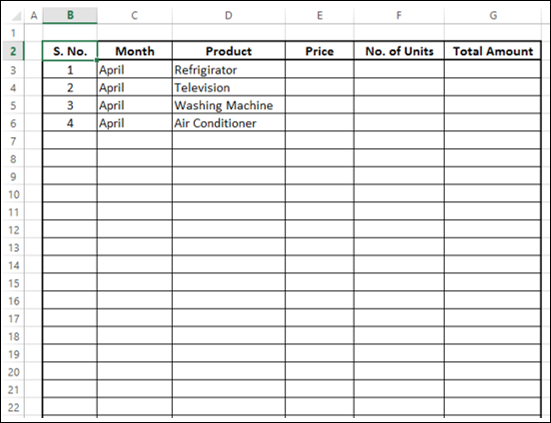The height and width of the screenshot is (423, 551).
Task: Click the S. No. header cell
Action: 70,51
